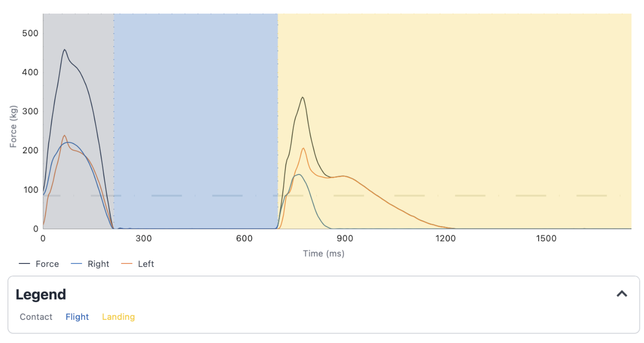Click the Time (ms) axis title

(324, 254)
